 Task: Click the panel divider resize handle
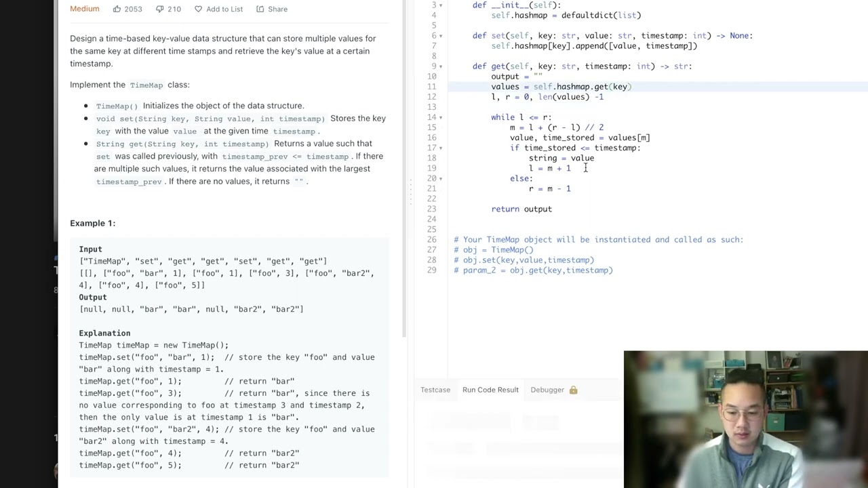click(x=410, y=192)
